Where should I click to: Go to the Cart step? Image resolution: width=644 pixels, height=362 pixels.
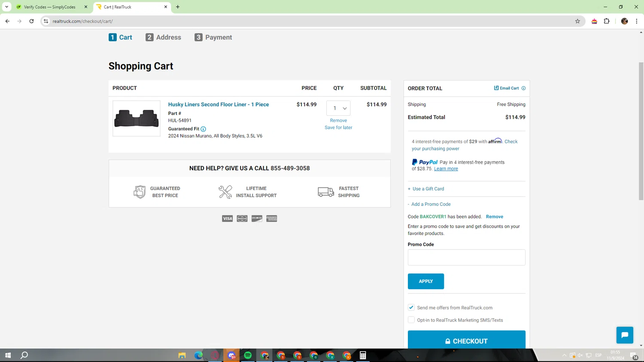pyautogui.click(x=120, y=37)
